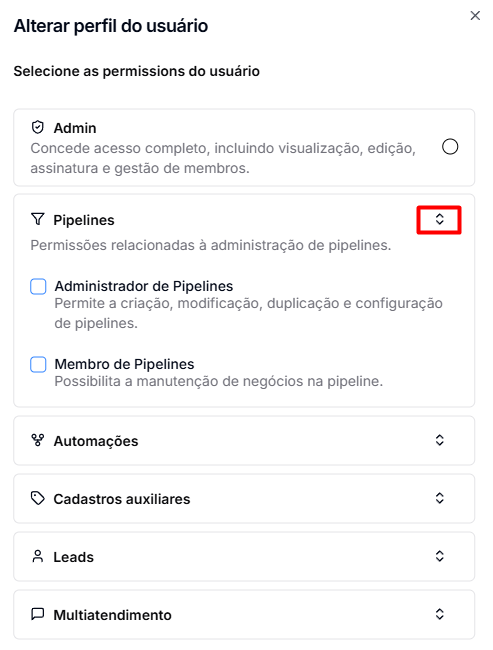Click the Automações workflow icon
Viewport: 493px width, 650px height.
click(x=38, y=440)
